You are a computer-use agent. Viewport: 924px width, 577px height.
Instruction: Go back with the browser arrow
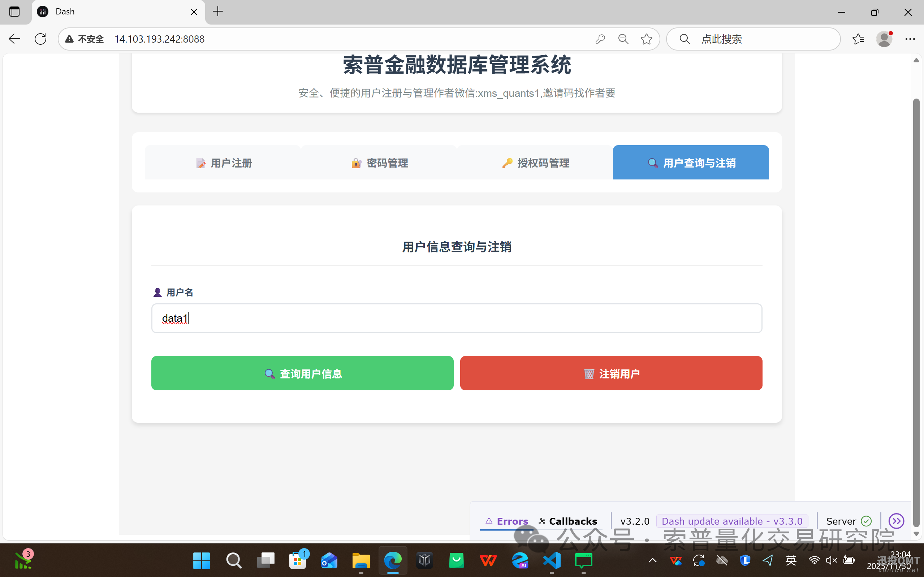[x=14, y=39]
